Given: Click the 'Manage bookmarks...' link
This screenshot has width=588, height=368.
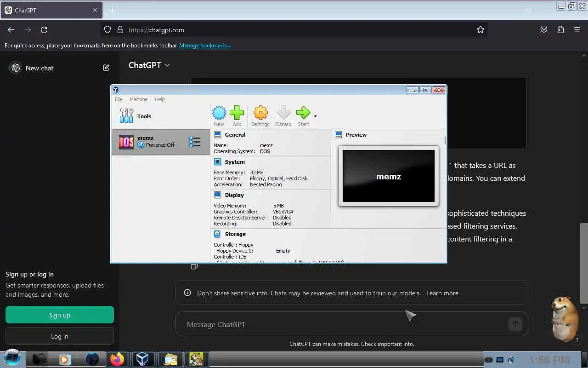Looking at the screenshot, I should (205, 46).
